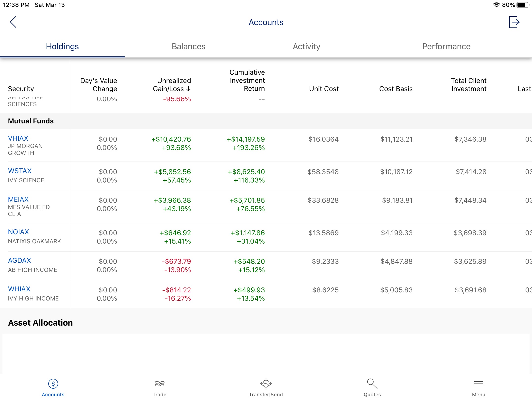Open the VHIAX fund link
This screenshot has width=532, height=399.
pyautogui.click(x=18, y=138)
